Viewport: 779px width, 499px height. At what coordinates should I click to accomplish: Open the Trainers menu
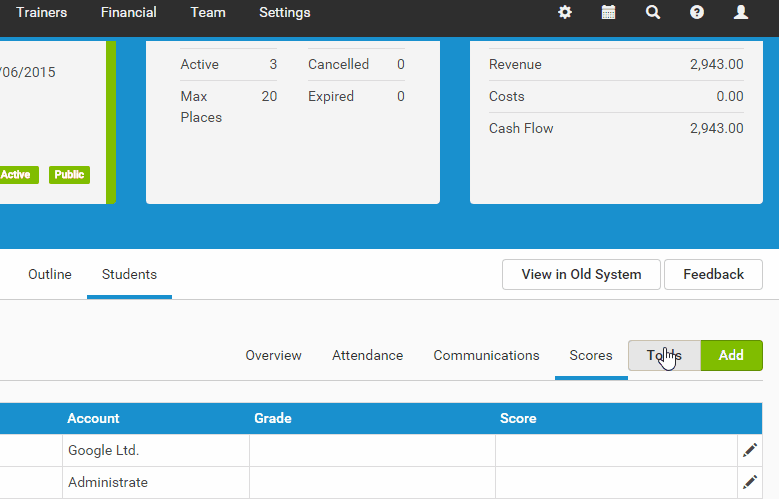tap(42, 12)
